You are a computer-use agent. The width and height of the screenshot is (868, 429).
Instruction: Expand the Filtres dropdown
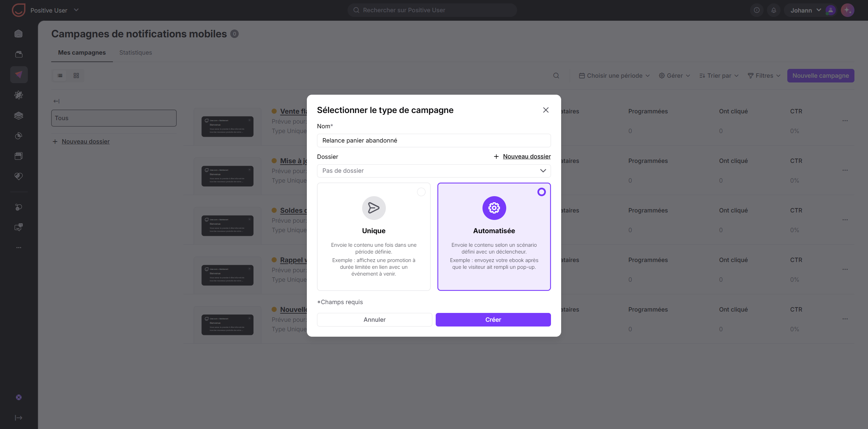click(x=764, y=76)
